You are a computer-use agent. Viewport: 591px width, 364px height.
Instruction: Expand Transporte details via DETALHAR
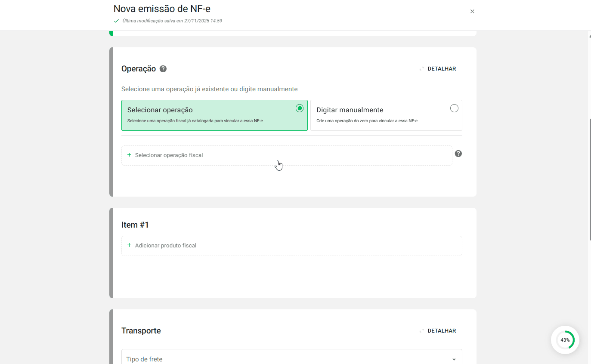(x=441, y=330)
